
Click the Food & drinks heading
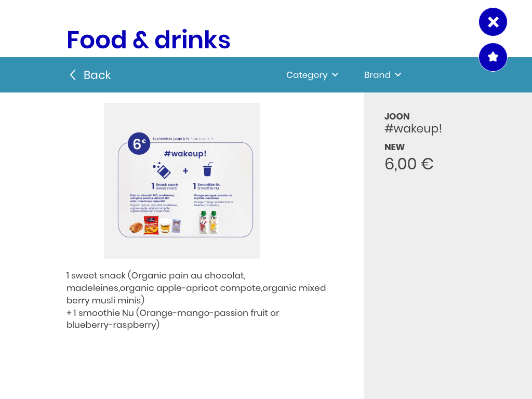(149, 39)
